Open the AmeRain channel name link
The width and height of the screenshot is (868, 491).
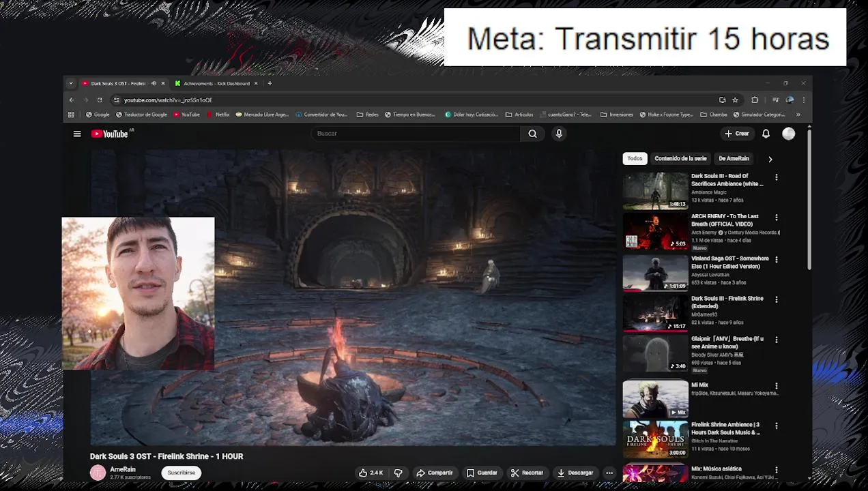123,469
